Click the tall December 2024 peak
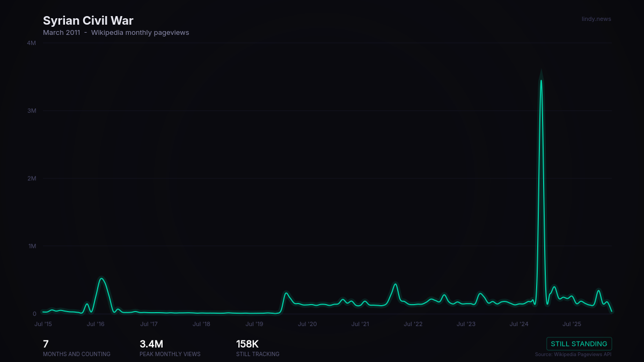 [541, 80]
